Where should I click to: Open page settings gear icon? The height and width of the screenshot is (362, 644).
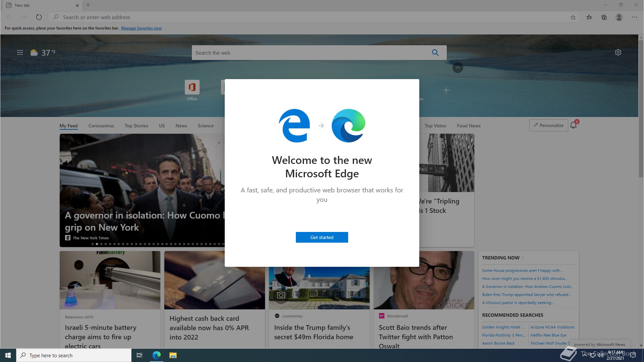618,52
